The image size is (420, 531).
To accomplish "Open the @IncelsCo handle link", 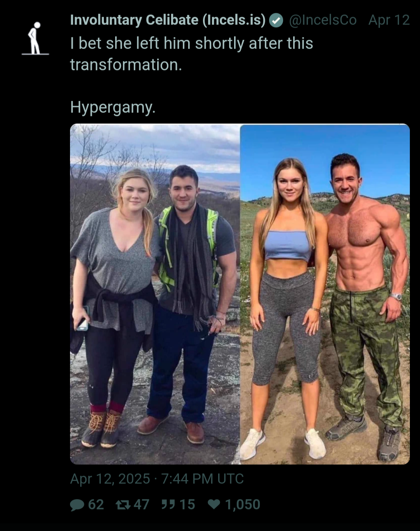I will coord(323,20).
